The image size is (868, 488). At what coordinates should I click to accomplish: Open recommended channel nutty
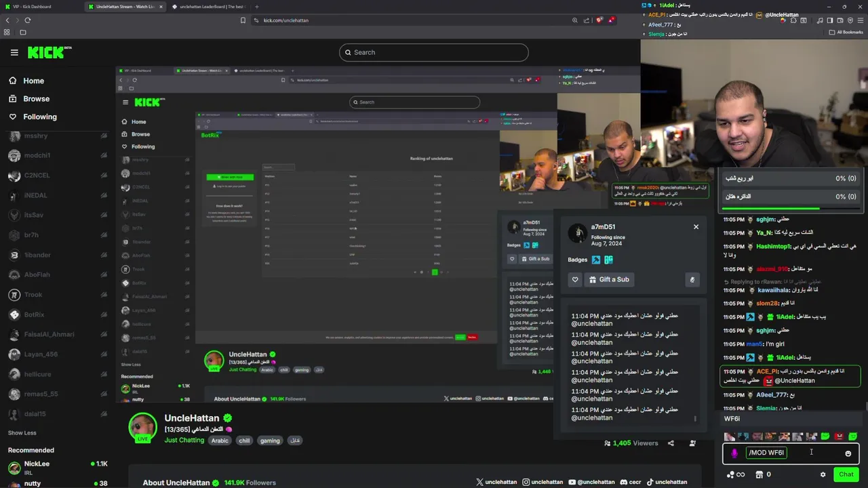pos(58,483)
